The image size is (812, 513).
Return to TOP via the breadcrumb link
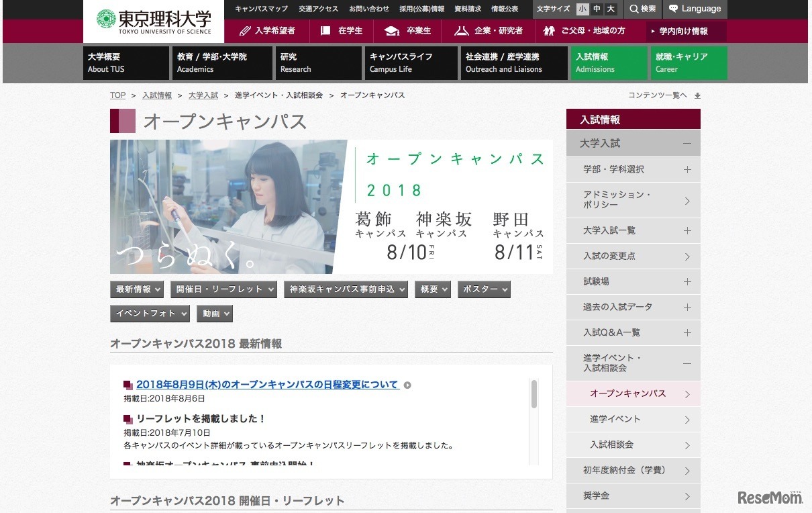[x=118, y=95]
